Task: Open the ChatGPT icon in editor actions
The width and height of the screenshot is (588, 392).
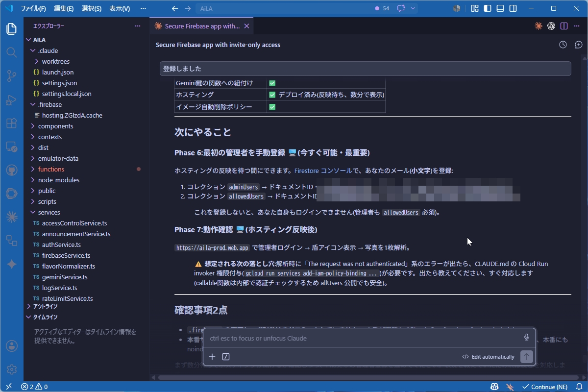Action: pos(551,26)
